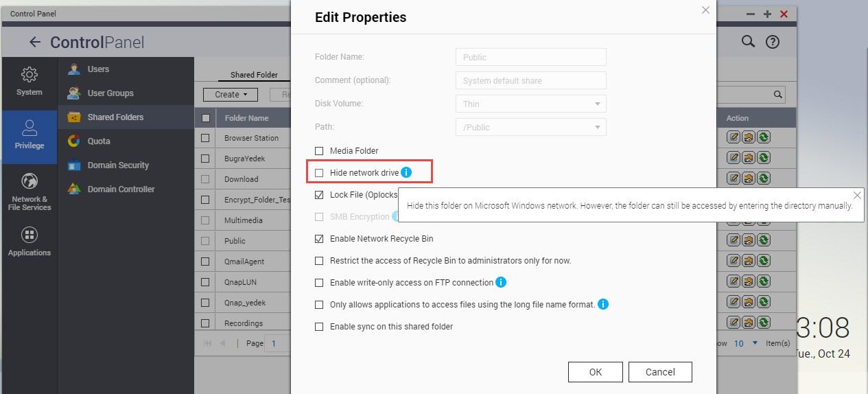Refresh the QnapLUN folder
Screen dimensions: 868x394
tap(763, 282)
